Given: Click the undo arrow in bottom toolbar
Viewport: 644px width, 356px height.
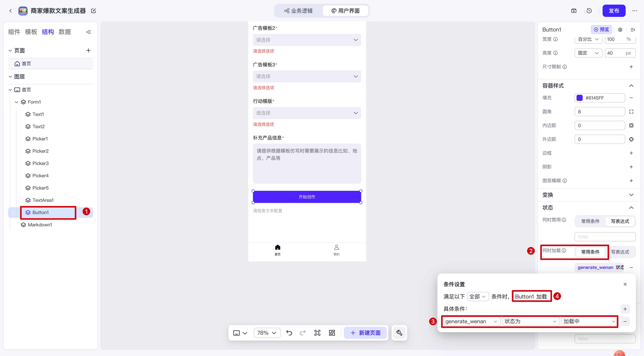Looking at the screenshot, I should point(289,333).
